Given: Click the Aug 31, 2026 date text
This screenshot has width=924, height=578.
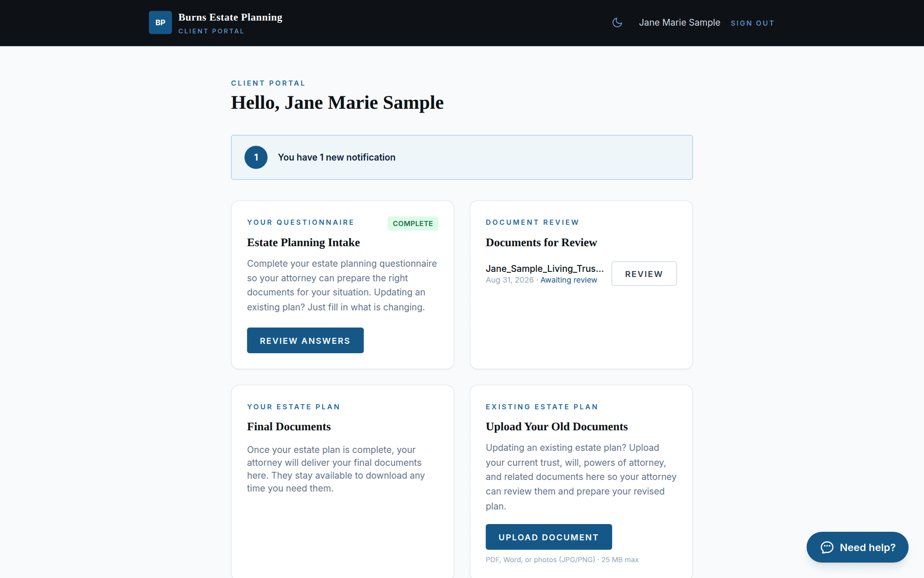Looking at the screenshot, I should (509, 280).
